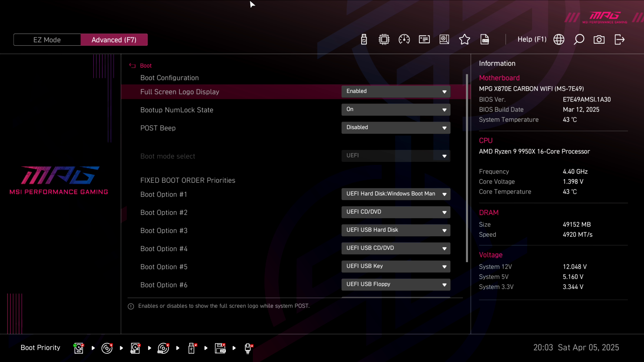Open the search magnifier icon

pos(579,40)
